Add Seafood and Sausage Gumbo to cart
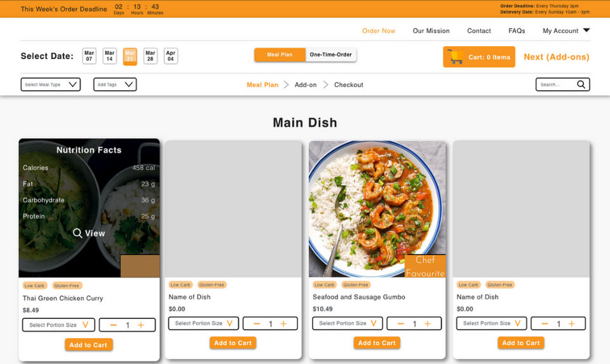 (377, 343)
